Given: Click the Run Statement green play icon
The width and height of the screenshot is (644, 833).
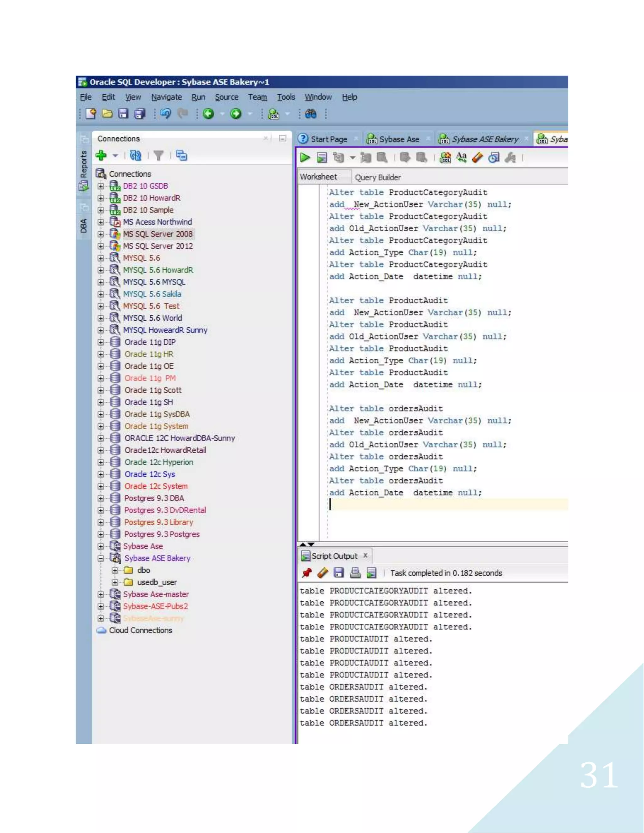Looking at the screenshot, I should pyautogui.click(x=305, y=157).
